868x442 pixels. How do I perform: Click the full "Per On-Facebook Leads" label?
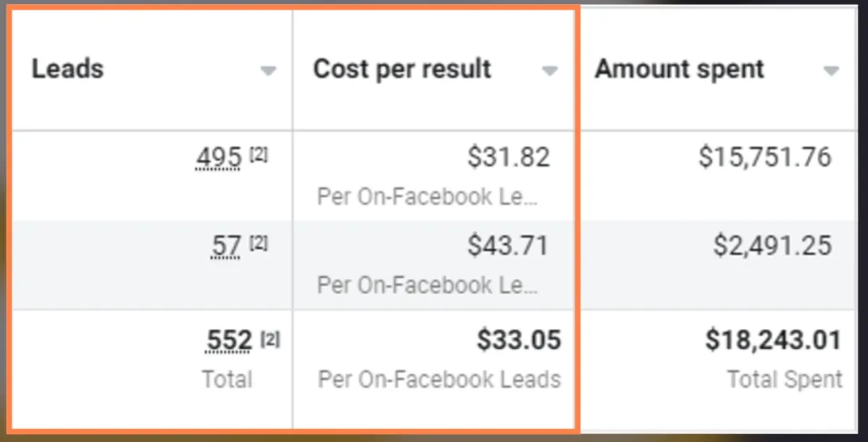tap(439, 379)
